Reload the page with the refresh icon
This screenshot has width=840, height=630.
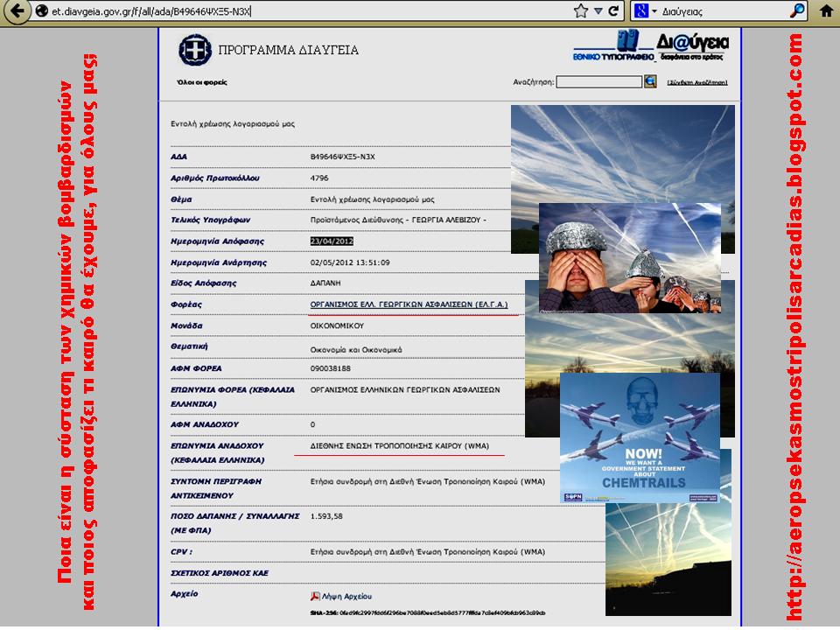tap(614, 10)
